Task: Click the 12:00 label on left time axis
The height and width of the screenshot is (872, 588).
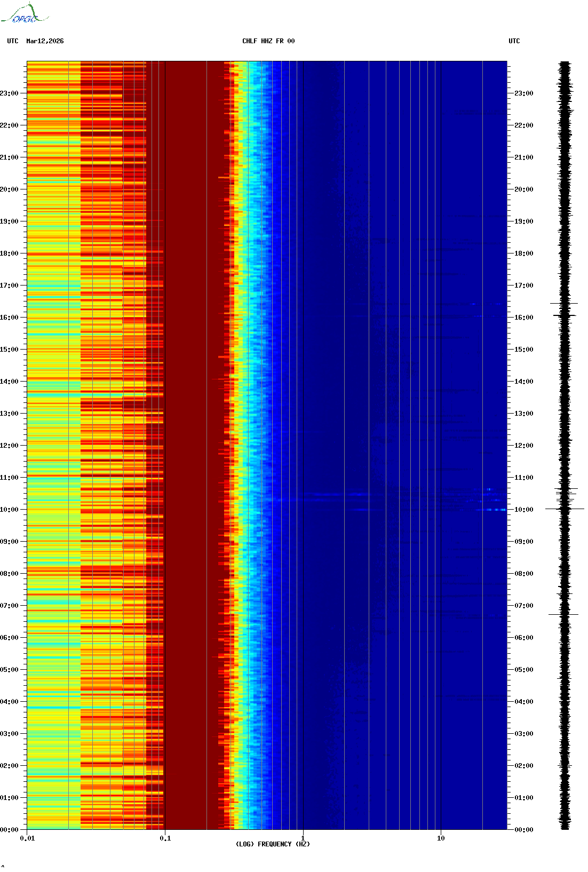Action: coord(9,446)
